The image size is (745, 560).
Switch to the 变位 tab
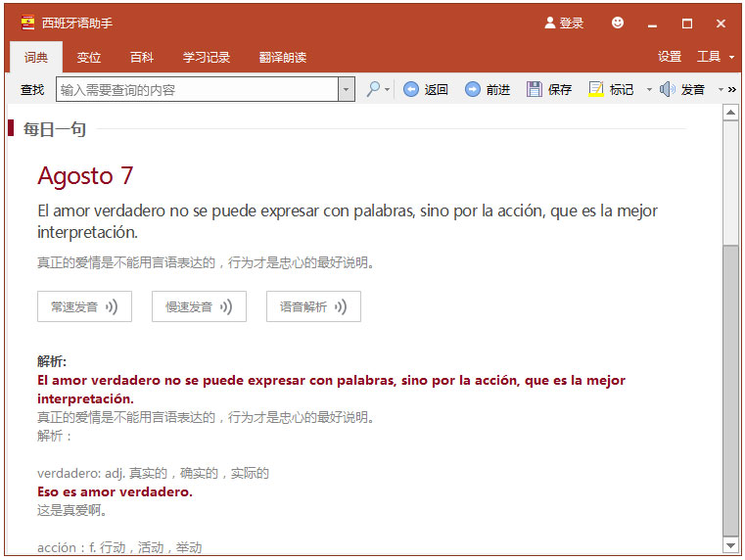(x=89, y=58)
